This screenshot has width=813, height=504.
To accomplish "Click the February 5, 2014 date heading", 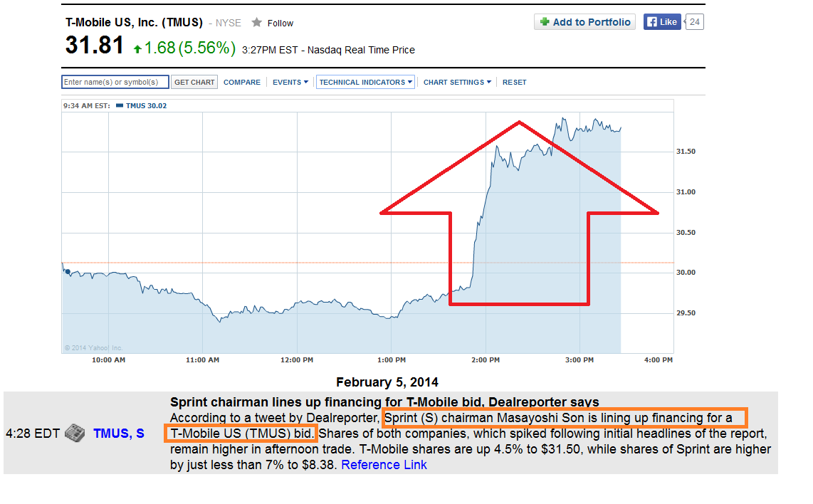I will tap(387, 382).
